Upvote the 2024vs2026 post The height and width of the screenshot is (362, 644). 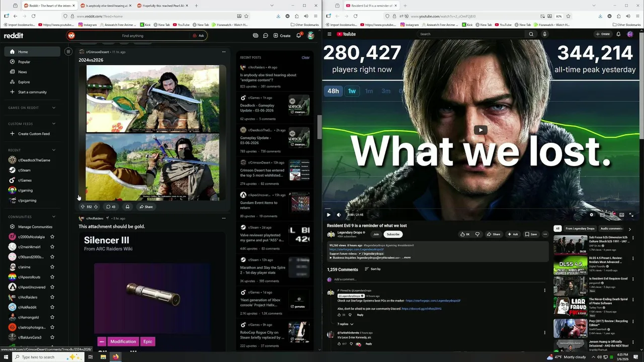coord(83,207)
